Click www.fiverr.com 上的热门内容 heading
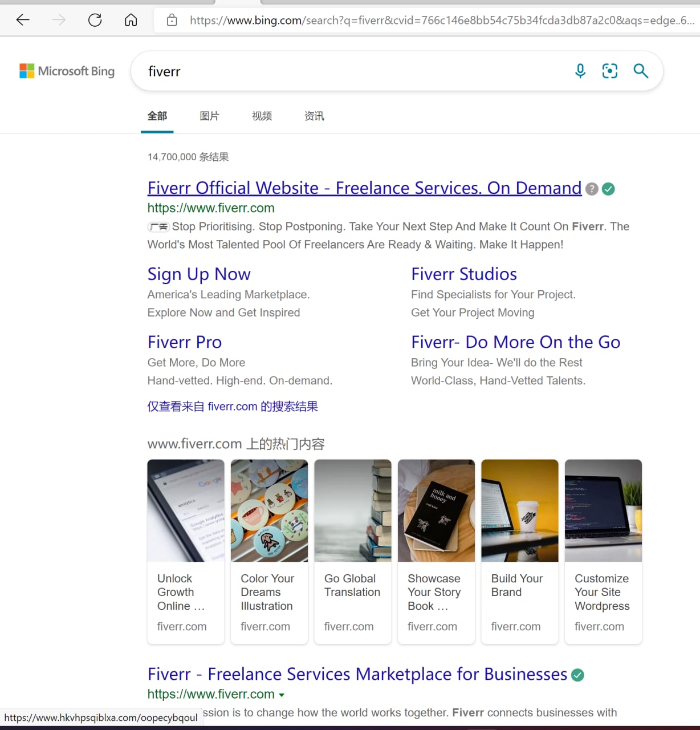This screenshot has width=700, height=730. coord(236,444)
